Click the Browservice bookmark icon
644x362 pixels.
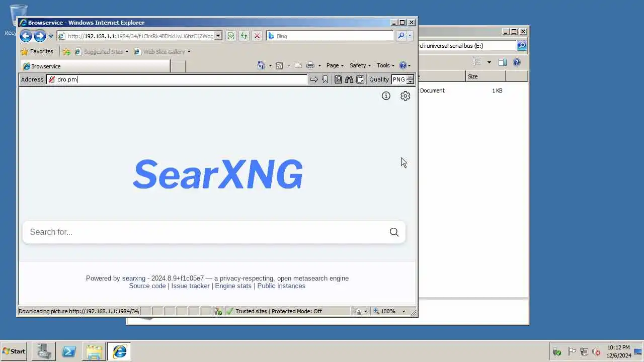pos(325,79)
